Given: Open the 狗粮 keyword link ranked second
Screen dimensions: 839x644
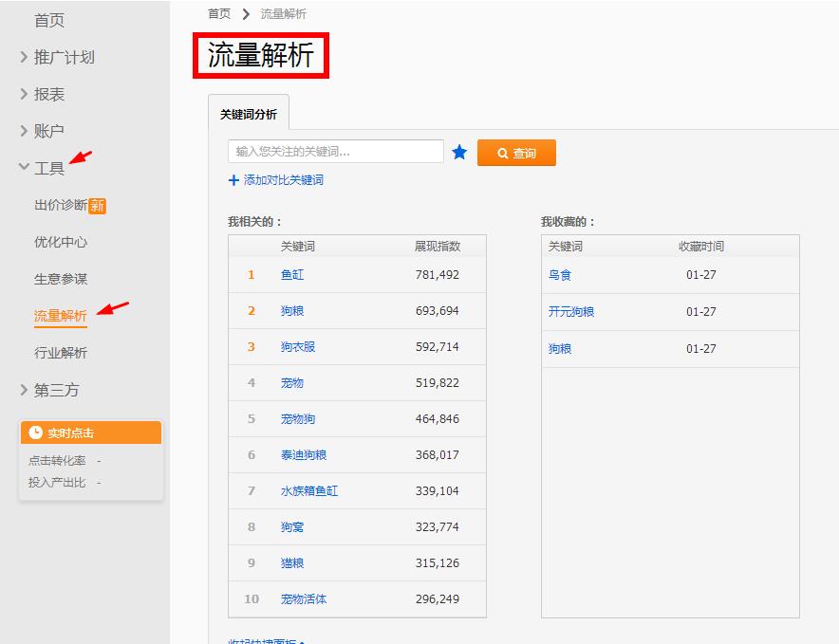Looking at the screenshot, I should 290,310.
